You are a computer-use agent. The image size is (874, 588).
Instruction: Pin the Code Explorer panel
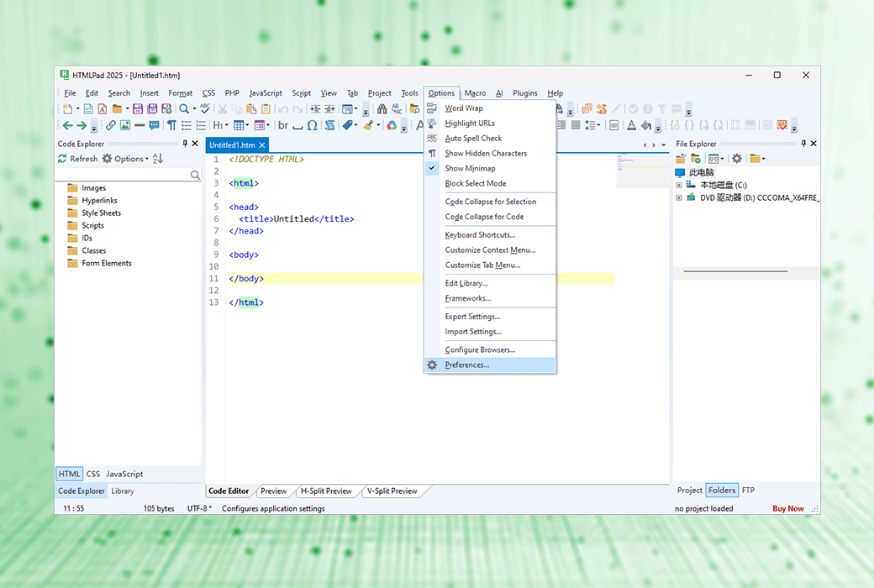click(x=185, y=144)
